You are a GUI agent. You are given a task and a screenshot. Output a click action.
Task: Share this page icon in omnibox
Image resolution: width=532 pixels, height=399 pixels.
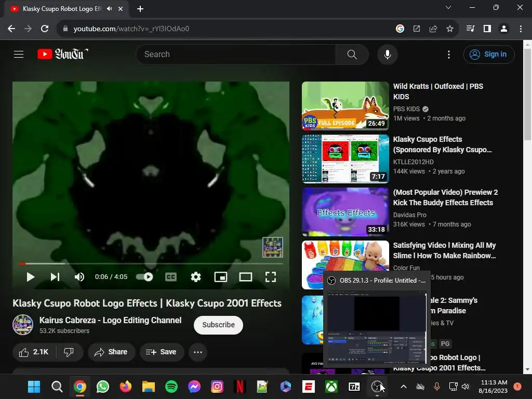coord(433,29)
